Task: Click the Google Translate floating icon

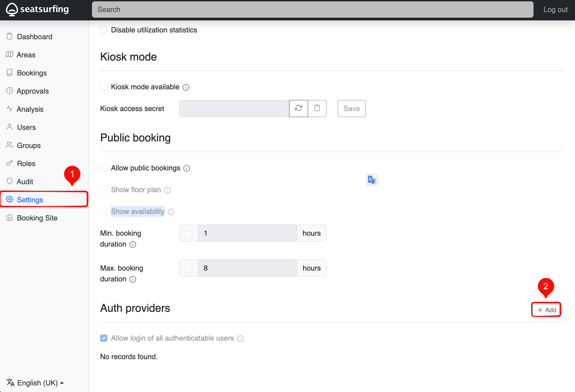Action: 372,180
